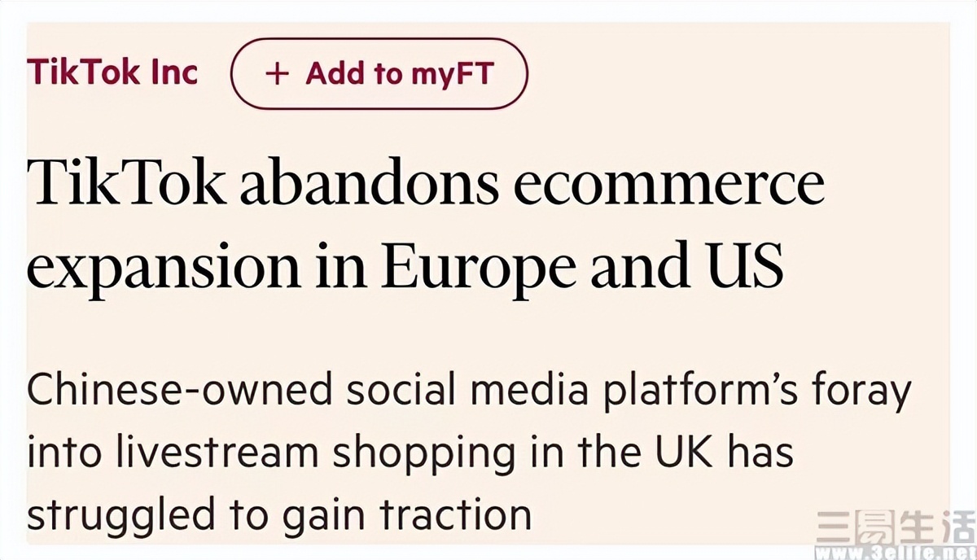Image resolution: width=977 pixels, height=560 pixels.
Task: Click "Chinese-owned" in the subheading
Action: coord(179,392)
